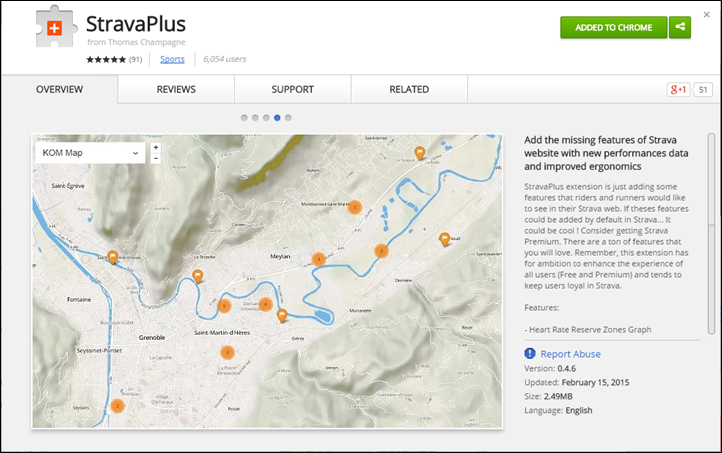
Task: Switch to the Related tab
Action: [409, 89]
